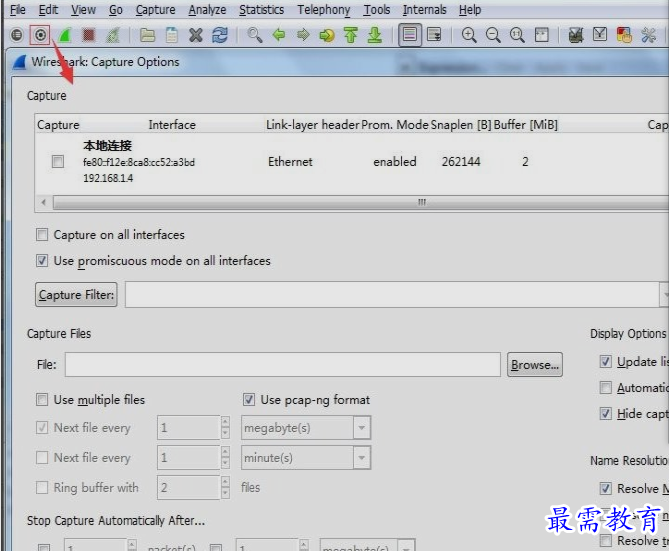
Task: Open the Statistics menu
Action: 261,9
